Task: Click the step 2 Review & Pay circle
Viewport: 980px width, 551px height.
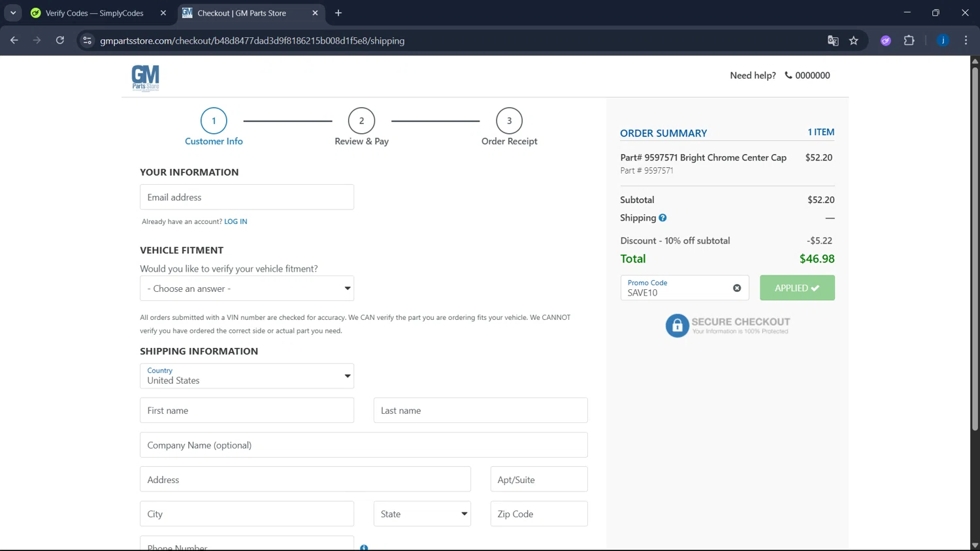Action: point(361,121)
